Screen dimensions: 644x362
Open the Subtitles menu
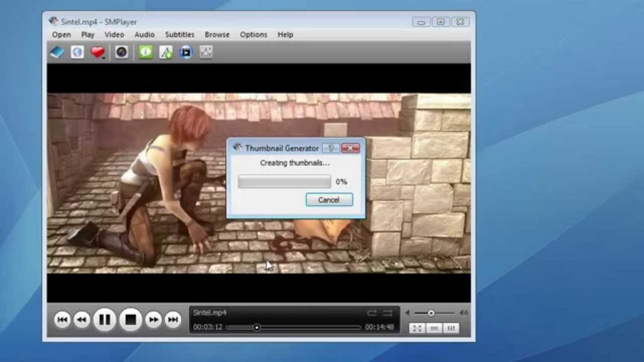click(x=179, y=35)
